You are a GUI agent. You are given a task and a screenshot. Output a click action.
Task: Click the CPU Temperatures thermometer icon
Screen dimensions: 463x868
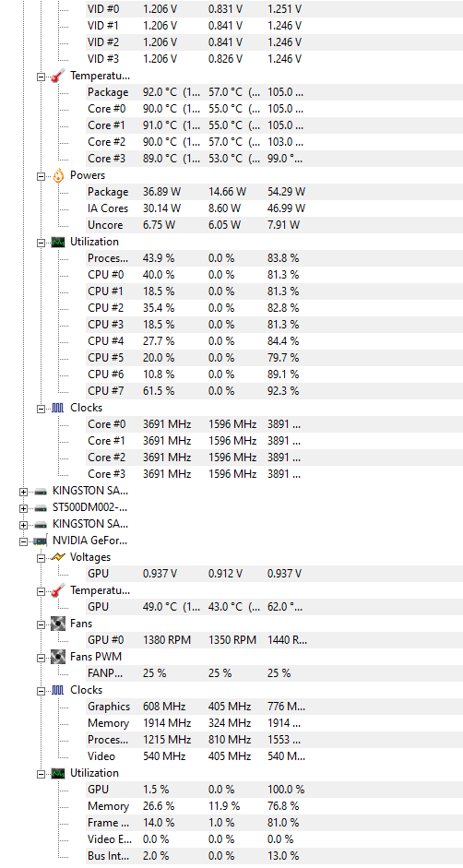(x=58, y=76)
